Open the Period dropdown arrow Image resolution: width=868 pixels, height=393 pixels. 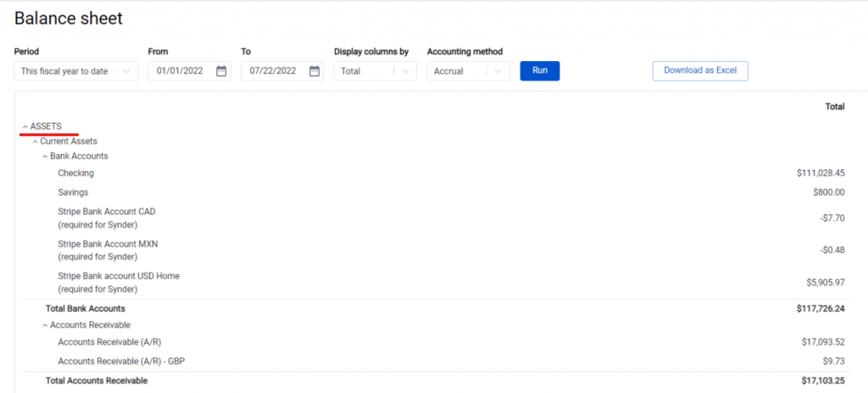(x=126, y=71)
